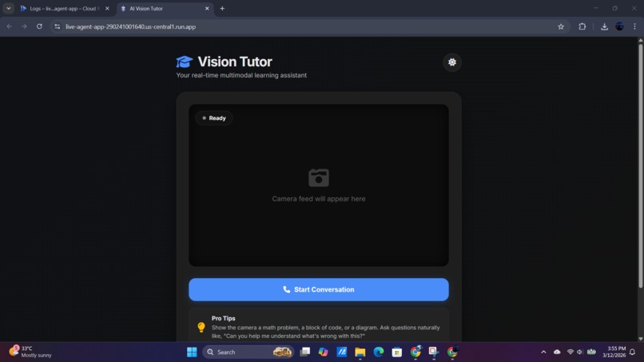Open File Explorer from the taskbar

[x=360, y=352]
